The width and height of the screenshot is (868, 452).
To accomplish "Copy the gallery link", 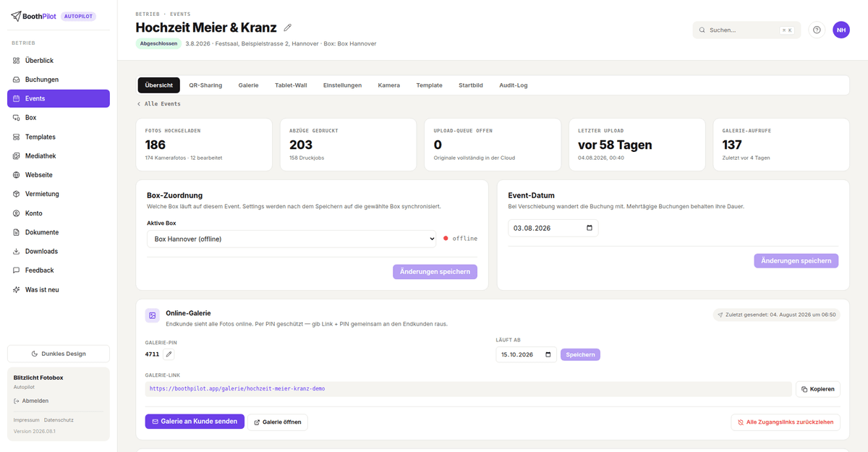I will (818, 389).
